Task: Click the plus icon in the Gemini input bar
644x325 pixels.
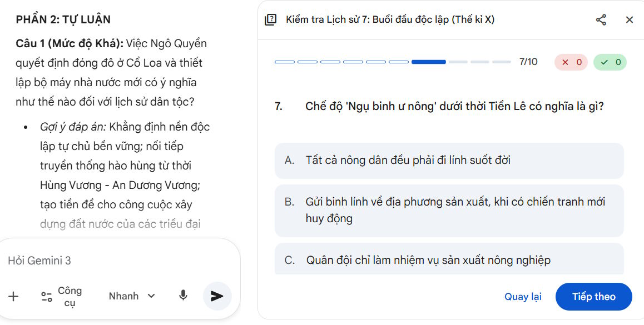Action: tap(13, 296)
